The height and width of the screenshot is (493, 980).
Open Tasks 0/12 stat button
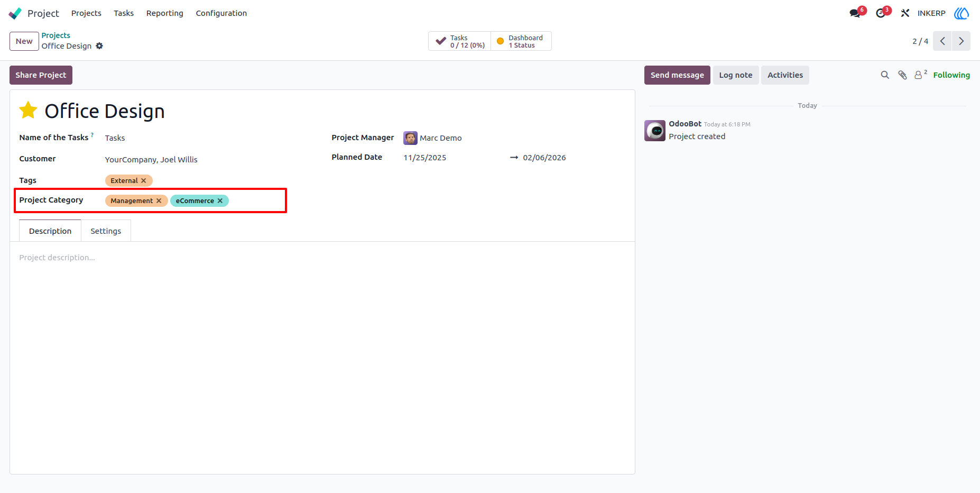pos(459,41)
